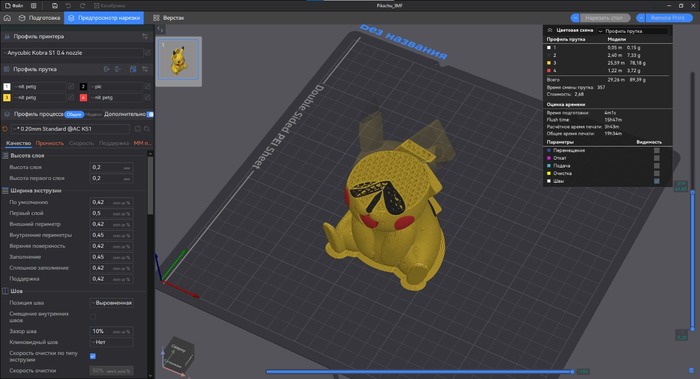700x379 pixels.
Task: Toggle Подача visibility checkbox
Action: coord(657,166)
